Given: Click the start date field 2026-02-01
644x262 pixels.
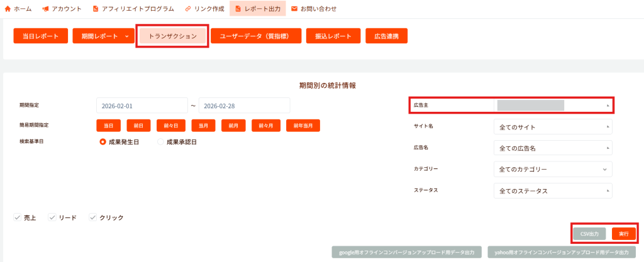Looking at the screenshot, I should [x=142, y=106].
